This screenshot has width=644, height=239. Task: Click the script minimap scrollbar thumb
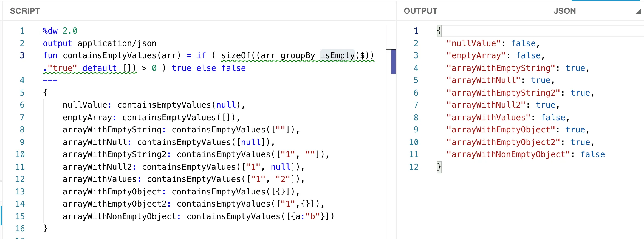[x=393, y=62]
